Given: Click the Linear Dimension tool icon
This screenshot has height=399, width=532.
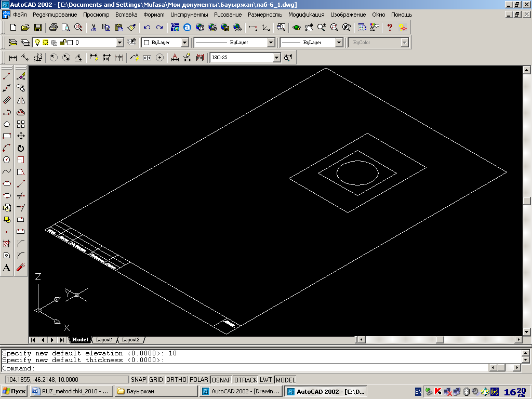Looking at the screenshot, I should pos(13,58).
